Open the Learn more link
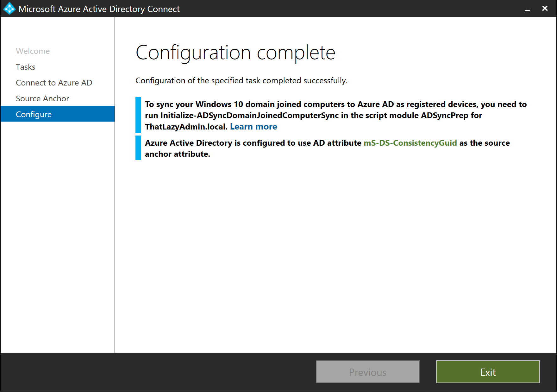 253,127
